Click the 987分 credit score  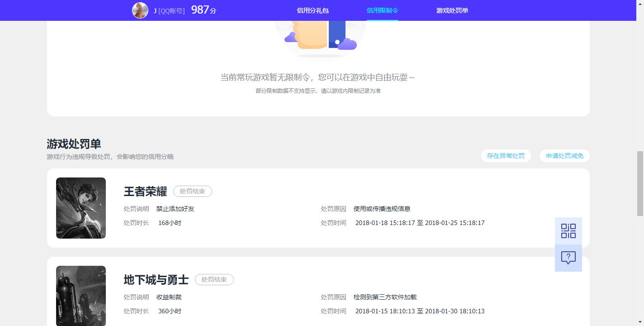(x=204, y=10)
